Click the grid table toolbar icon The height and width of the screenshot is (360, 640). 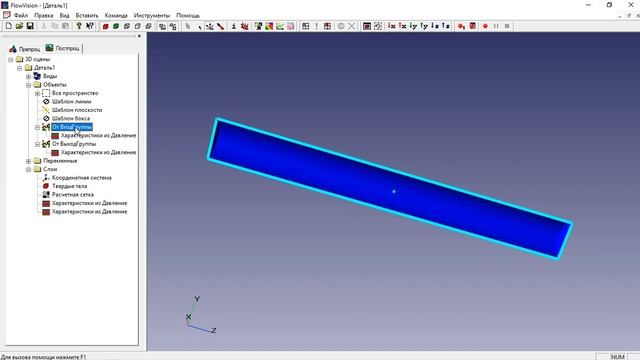[305, 26]
